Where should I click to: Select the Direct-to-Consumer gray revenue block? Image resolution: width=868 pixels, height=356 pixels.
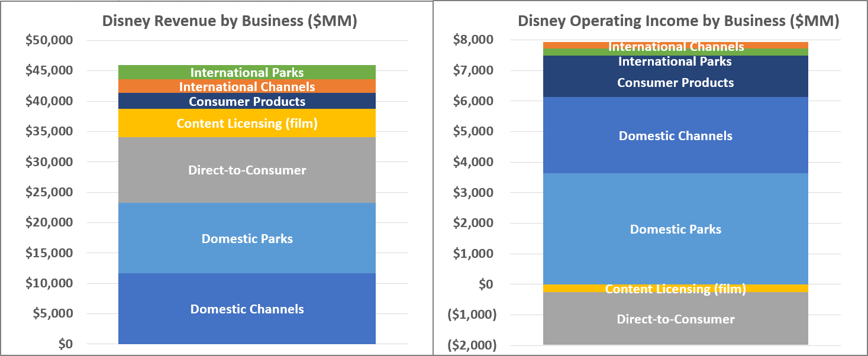pos(247,170)
